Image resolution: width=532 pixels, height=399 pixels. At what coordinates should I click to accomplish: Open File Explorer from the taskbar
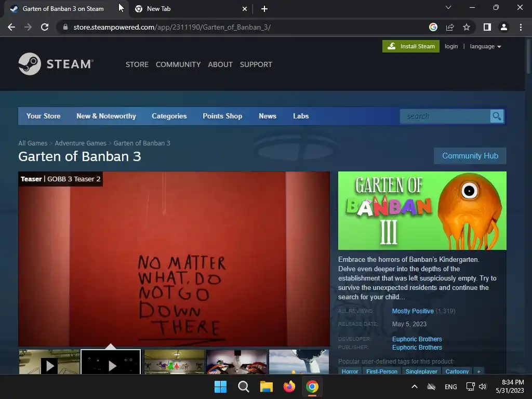267,387
